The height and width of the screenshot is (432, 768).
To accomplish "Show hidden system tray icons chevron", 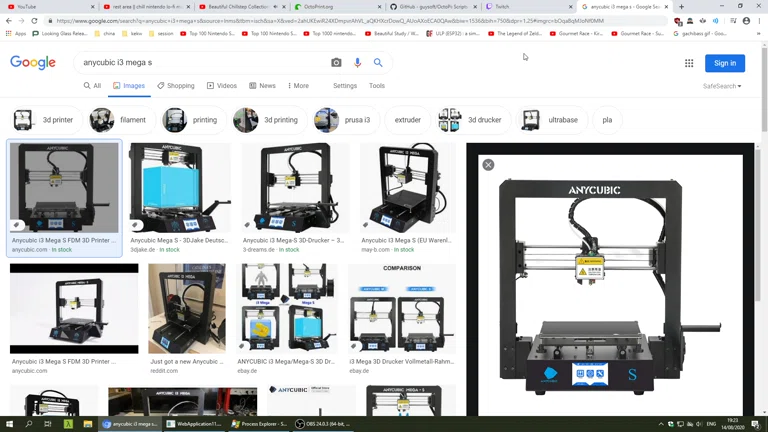I will point(661,424).
